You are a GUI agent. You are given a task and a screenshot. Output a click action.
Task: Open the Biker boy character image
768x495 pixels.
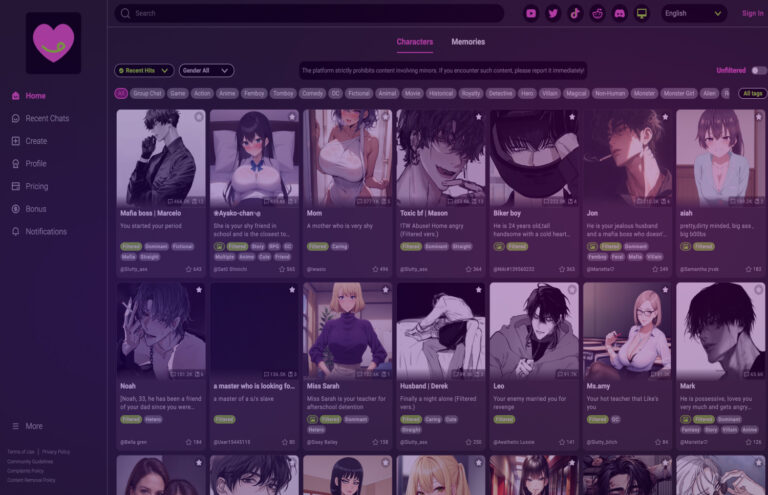point(534,158)
